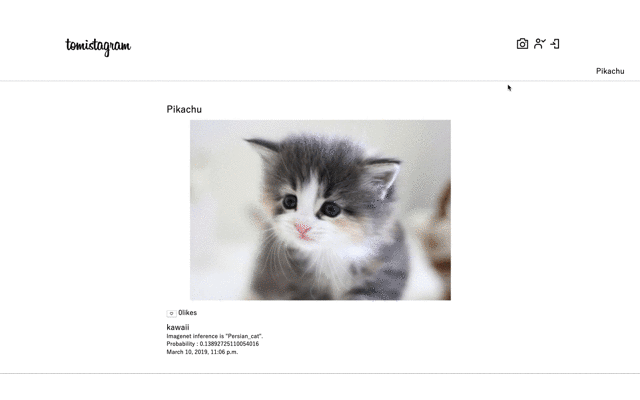Click the Imagenet inference line
The image size is (640, 400).
pyautogui.click(x=215, y=336)
